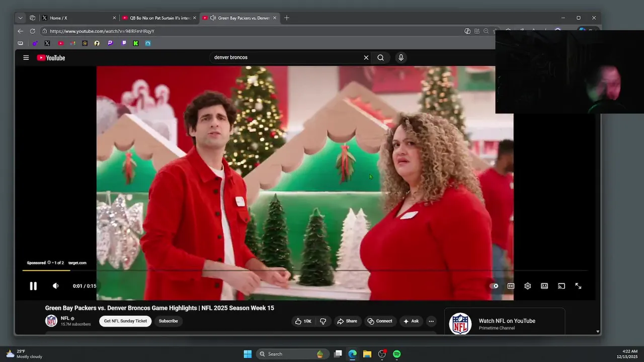The height and width of the screenshot is (362, 644).
Task: Run search with the magnifier button
Action: 381,57
